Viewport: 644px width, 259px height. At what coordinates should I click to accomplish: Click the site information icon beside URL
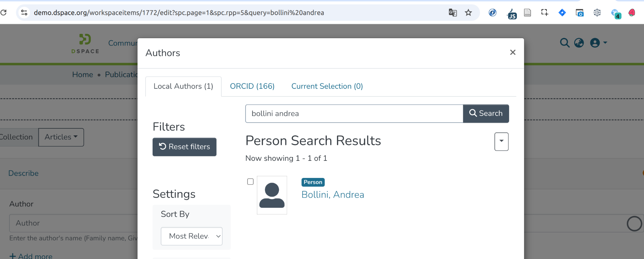(x=24, y=13)
